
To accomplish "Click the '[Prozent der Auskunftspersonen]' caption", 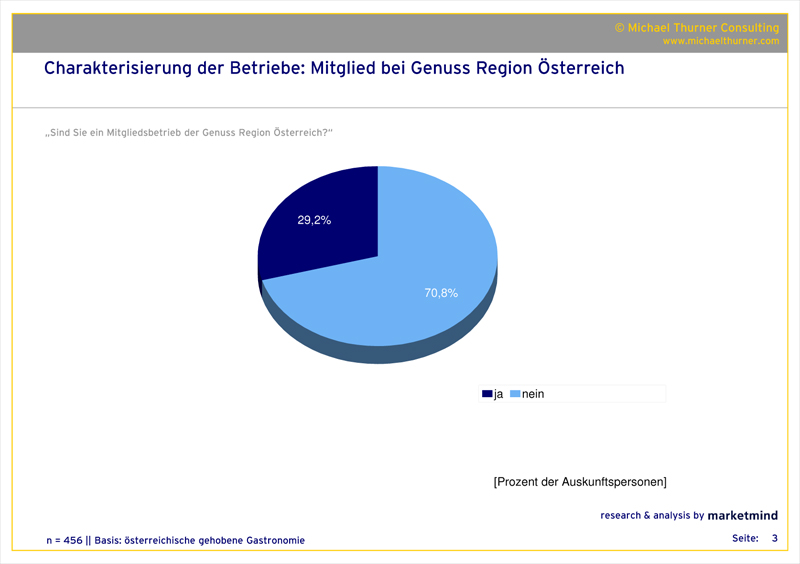I will (x=580, y=482).
